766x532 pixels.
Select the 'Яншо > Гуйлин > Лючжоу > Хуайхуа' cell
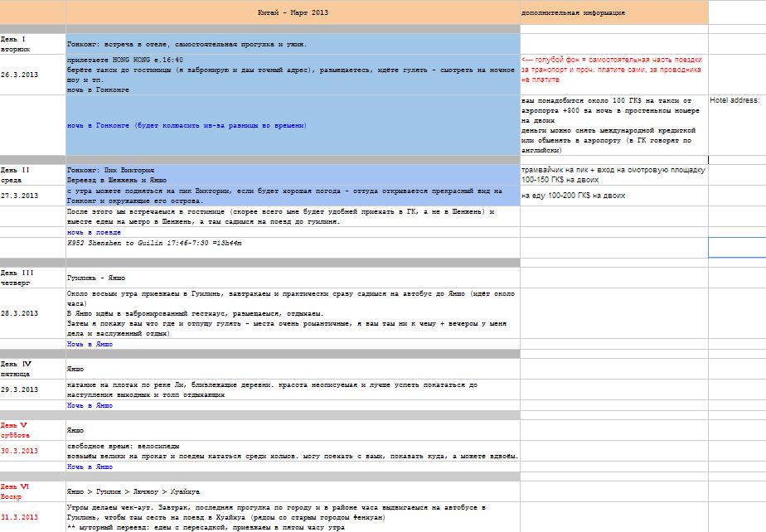293,491
